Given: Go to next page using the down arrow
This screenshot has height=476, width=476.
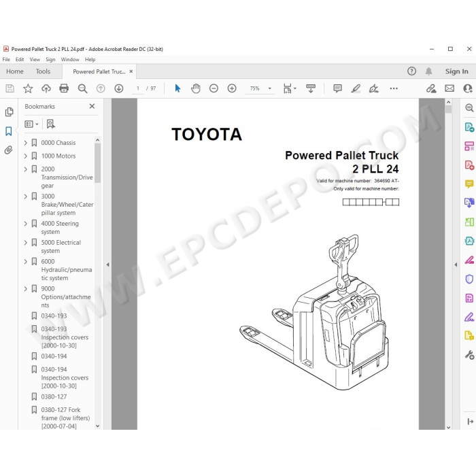Looking at the screenshot, I should [119, 88].
